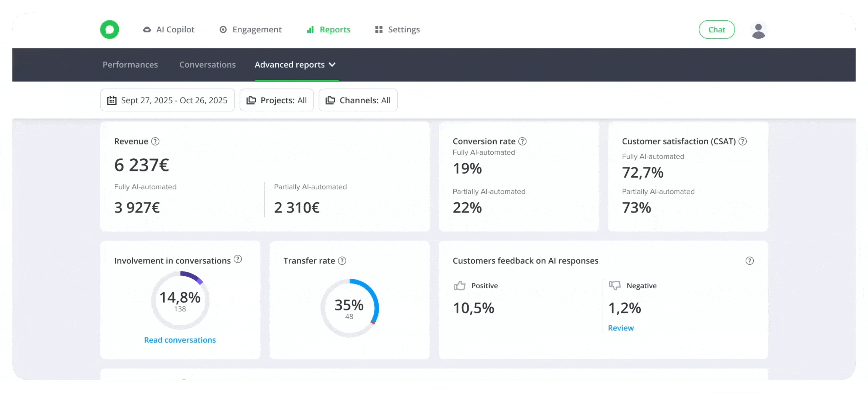
Task: Click the thumbs-up icon for positive feedback
Action: (460, 286)
